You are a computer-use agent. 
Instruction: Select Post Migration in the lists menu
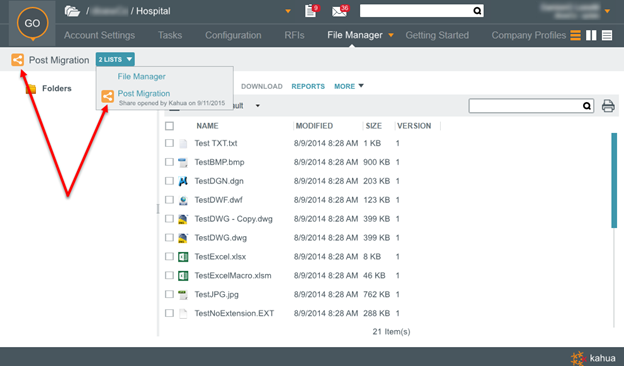point(144,93)
